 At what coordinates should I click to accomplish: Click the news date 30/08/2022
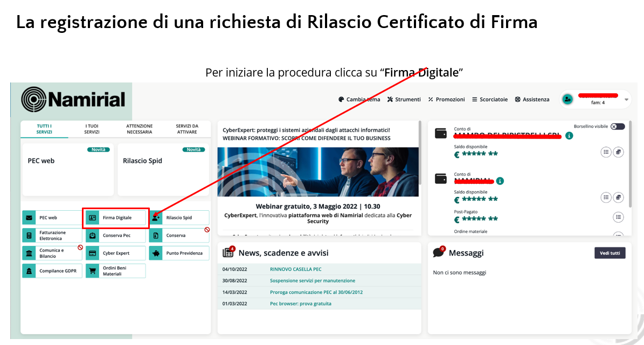234,281
